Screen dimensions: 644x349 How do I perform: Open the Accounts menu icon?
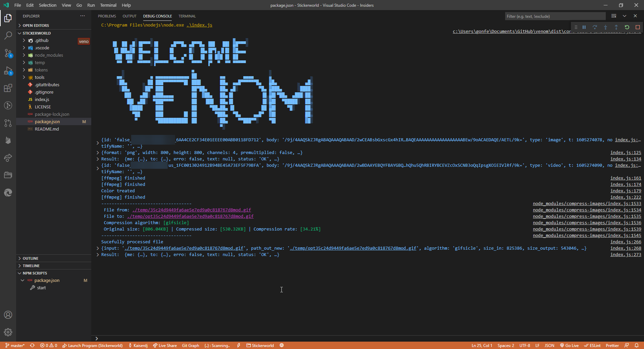coord(8,315)
